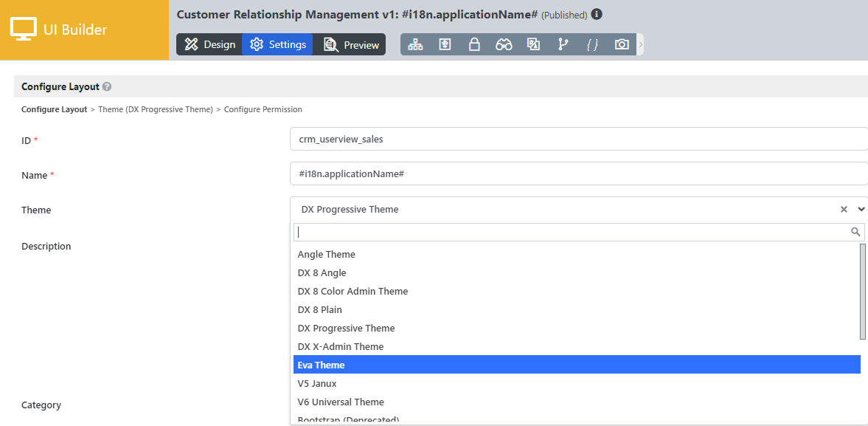Click the Theme (DX Progressive Theme) breadcrumb
The image size is (868, 426).
155,109
